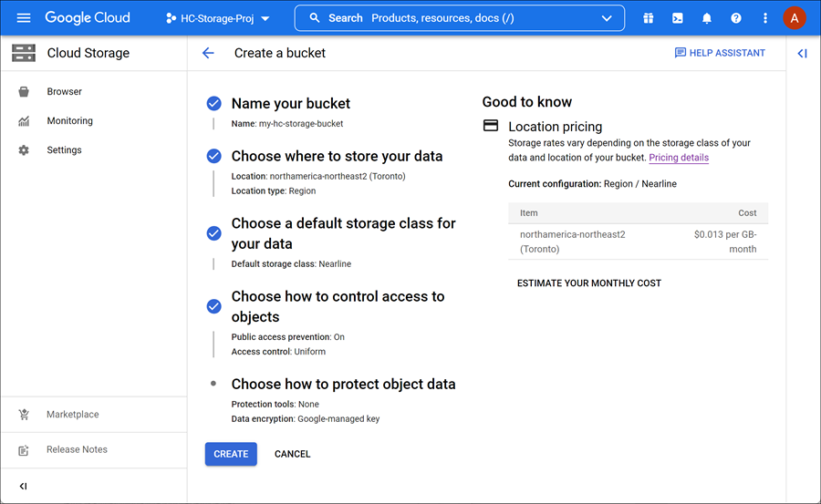This screenshot has height=504, width=821.
Task: Open the Settings page
Action: pyautogui.click(x=64, y=150)
